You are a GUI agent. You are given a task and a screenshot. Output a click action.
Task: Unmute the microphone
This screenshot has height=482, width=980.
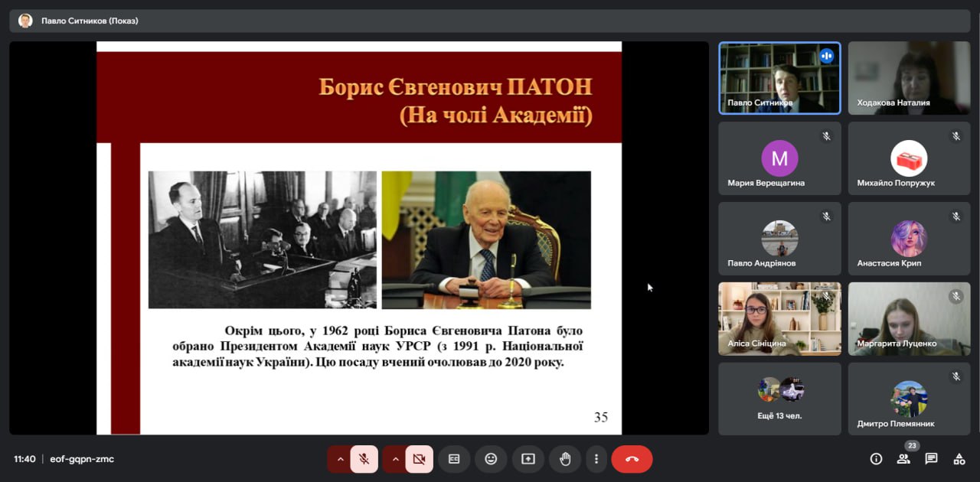click(x=364, y=459)
